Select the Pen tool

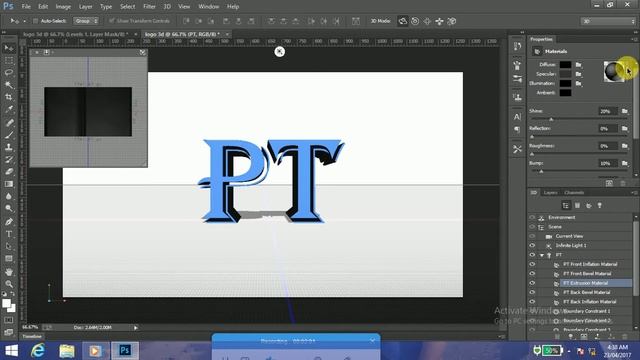click(9, 222)
